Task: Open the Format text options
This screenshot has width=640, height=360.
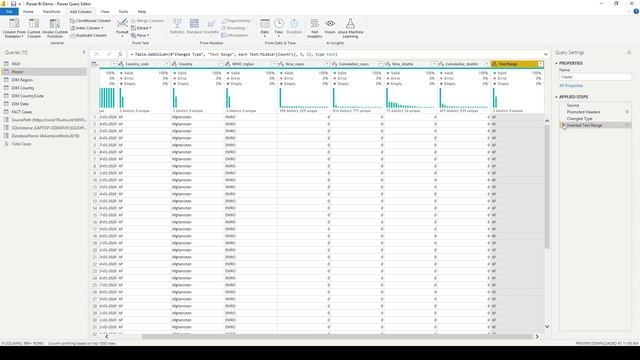Action: (x=122, y=28)
